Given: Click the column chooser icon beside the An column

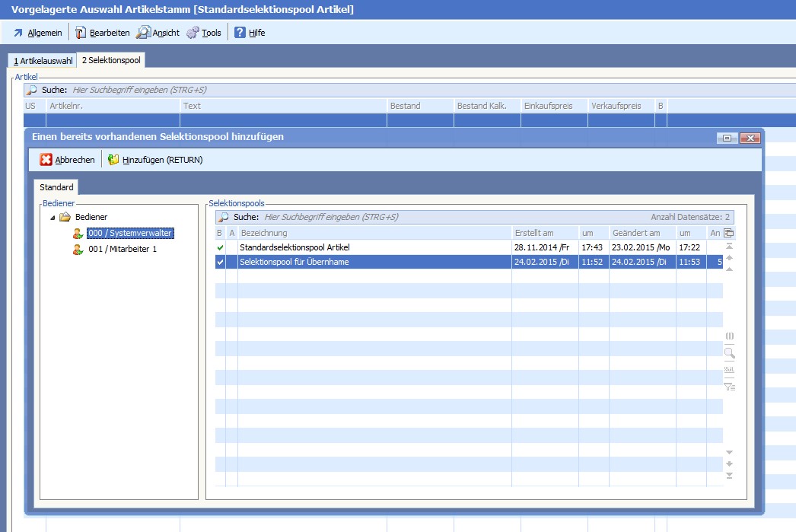Looking at the screenshot, I should coord(728,233).
